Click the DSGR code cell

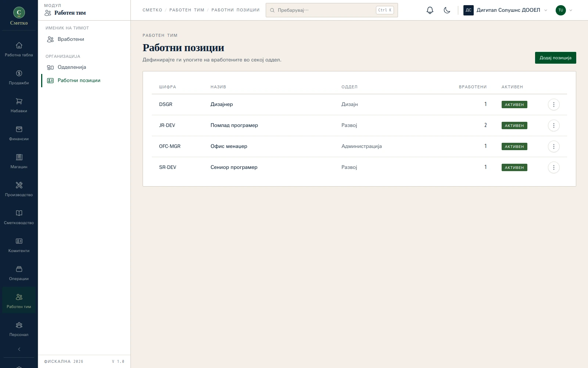(166, 105)
